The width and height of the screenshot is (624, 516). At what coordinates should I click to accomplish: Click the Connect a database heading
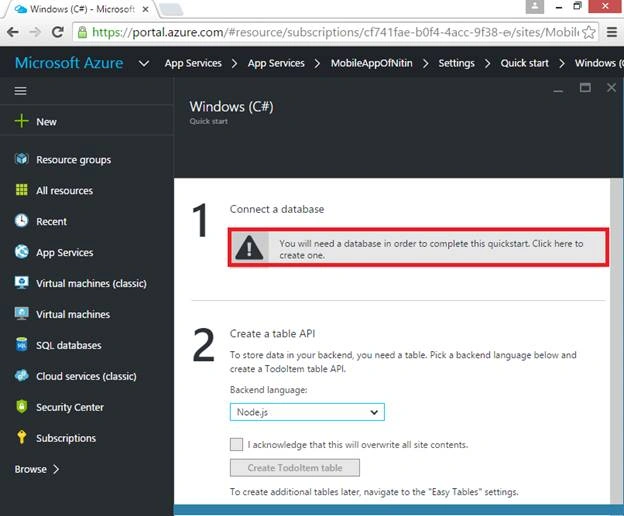pos(277,209)
